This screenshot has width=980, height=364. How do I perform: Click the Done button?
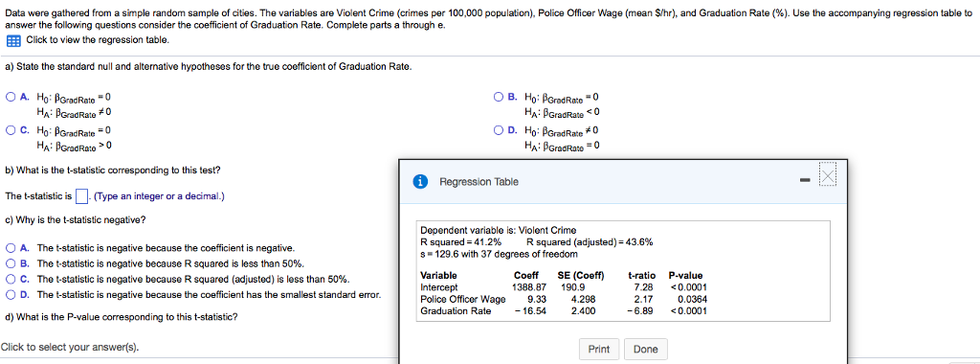point(646,349)
